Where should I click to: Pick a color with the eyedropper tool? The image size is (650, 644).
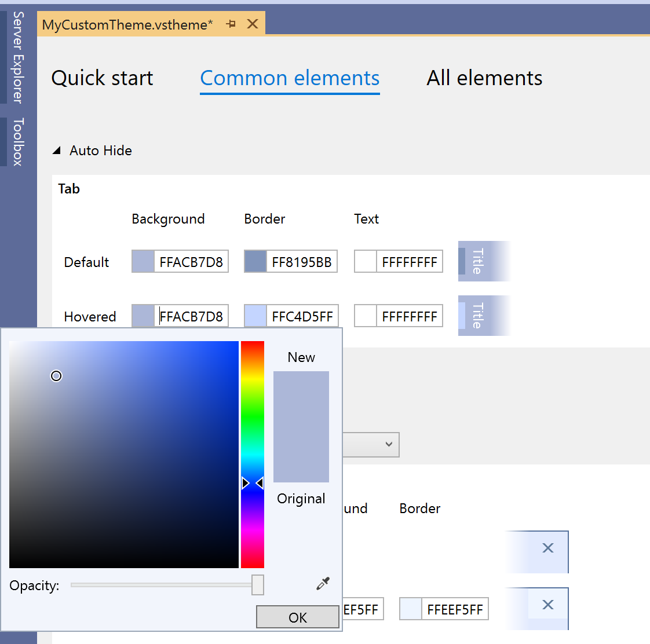click(x=323, y=584)
